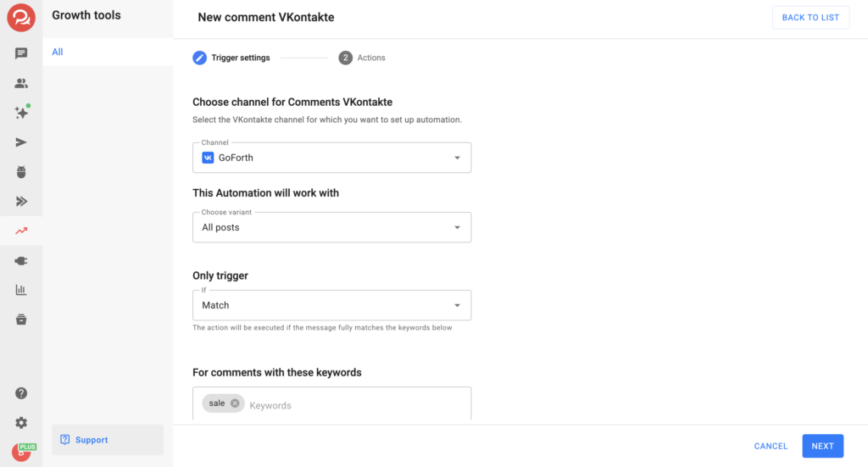Open the chatbot icon in sidebar

point(21,172)
